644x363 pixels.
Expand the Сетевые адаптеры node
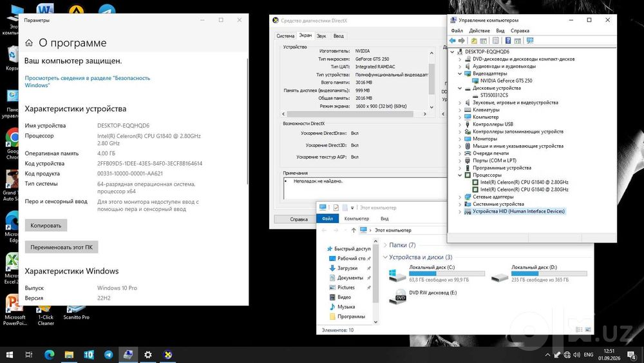click(460, 197)
